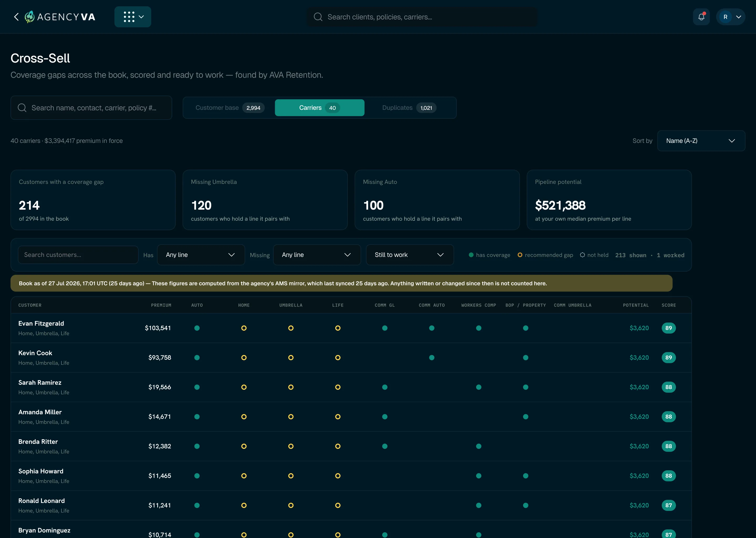This screenshot has height=538, width=756.
Task: Open the notifications bell
Action: 701,17
